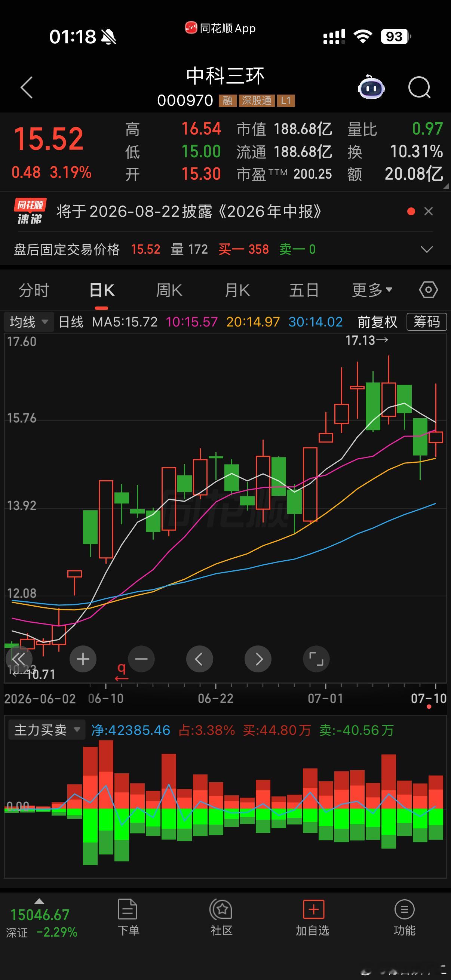The width and height of the screenshot is (451, 980).
Task: Open the 均线 indicator dropdown
Action: [29, 322]
